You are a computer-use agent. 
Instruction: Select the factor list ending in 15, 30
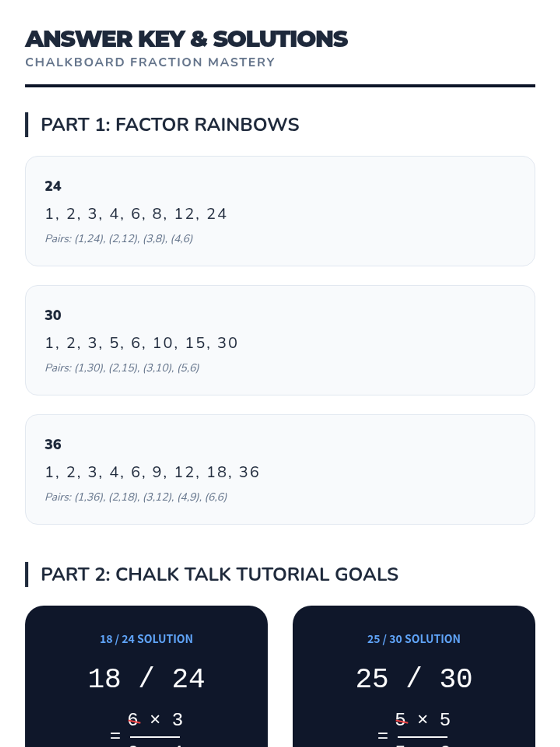pyautogui.click(x=141, y=343)
